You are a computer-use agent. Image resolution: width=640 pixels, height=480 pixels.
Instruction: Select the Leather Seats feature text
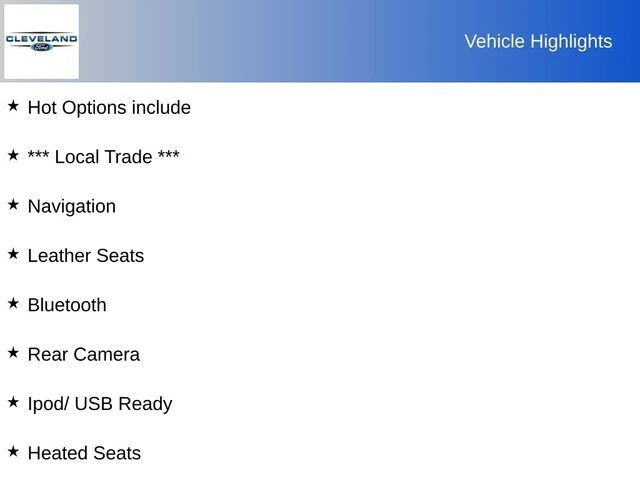(86, 256)
